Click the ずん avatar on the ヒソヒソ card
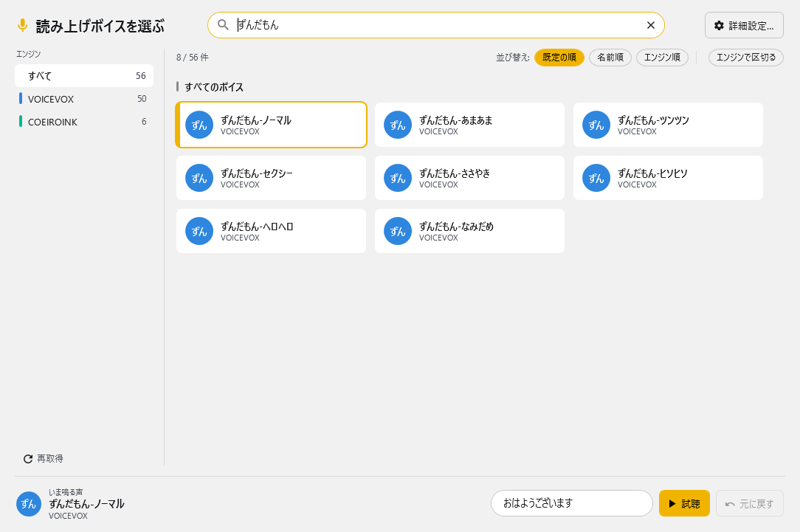This screenshot has width=800, height=532. coord(596,178)
